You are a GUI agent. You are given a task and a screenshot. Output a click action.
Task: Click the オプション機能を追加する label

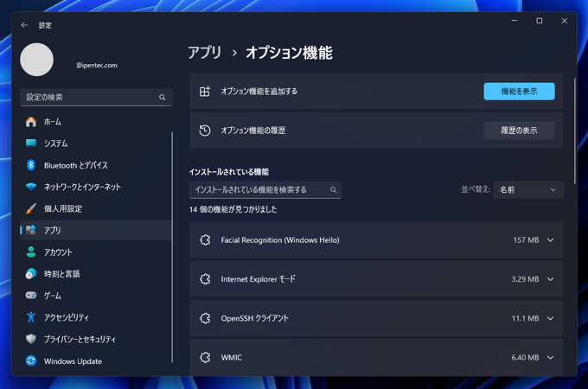click(259, 92)
